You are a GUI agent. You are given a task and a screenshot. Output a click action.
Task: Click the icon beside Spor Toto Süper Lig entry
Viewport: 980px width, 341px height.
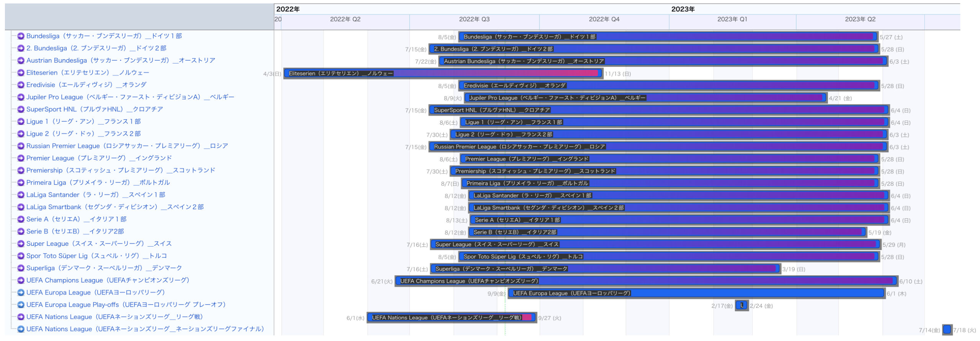tap(21, 256)
